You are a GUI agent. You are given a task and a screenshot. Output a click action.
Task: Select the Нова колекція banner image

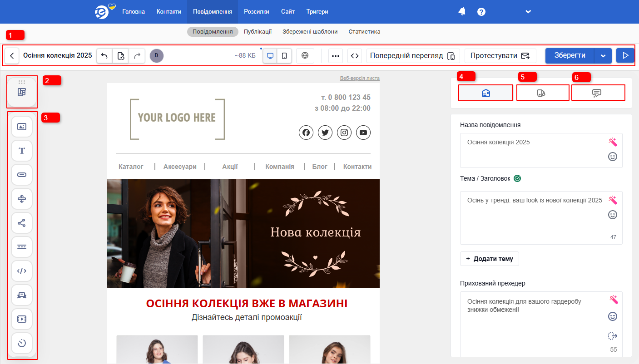click(x=243, y=234)
